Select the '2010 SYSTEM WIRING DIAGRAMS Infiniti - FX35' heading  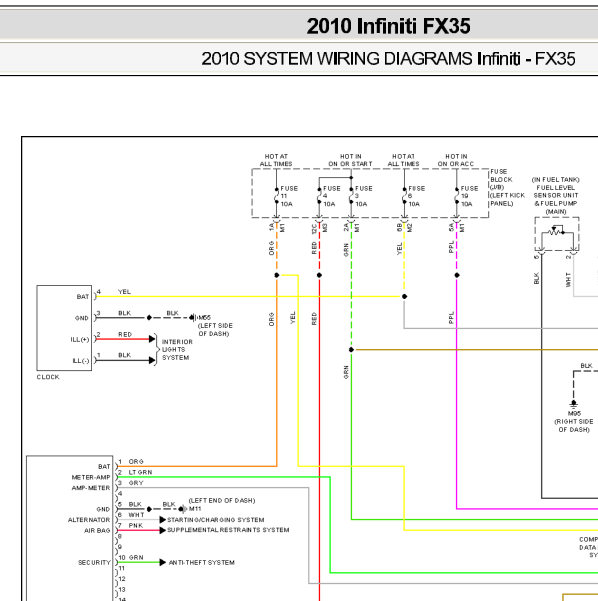388,59
